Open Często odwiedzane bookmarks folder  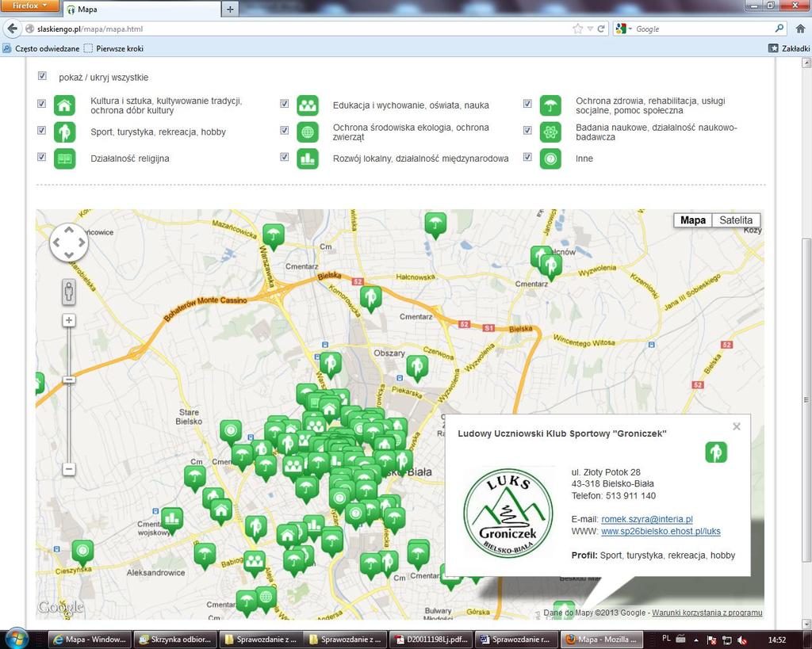point(41,48)
